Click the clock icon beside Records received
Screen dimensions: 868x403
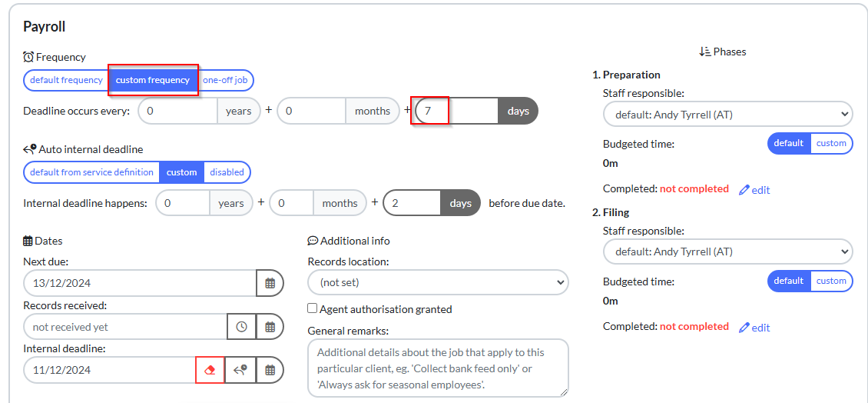[241, 327]
